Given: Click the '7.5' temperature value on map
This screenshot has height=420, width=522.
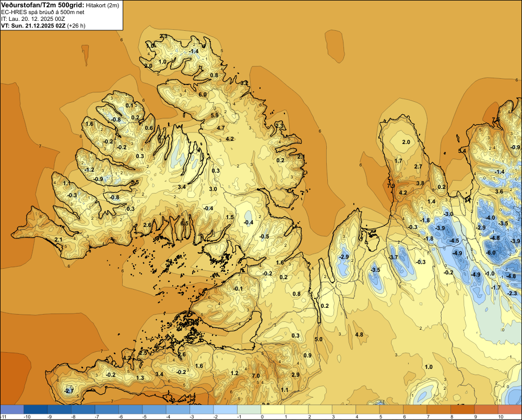Looking at the screenshot, I should 496,119.
